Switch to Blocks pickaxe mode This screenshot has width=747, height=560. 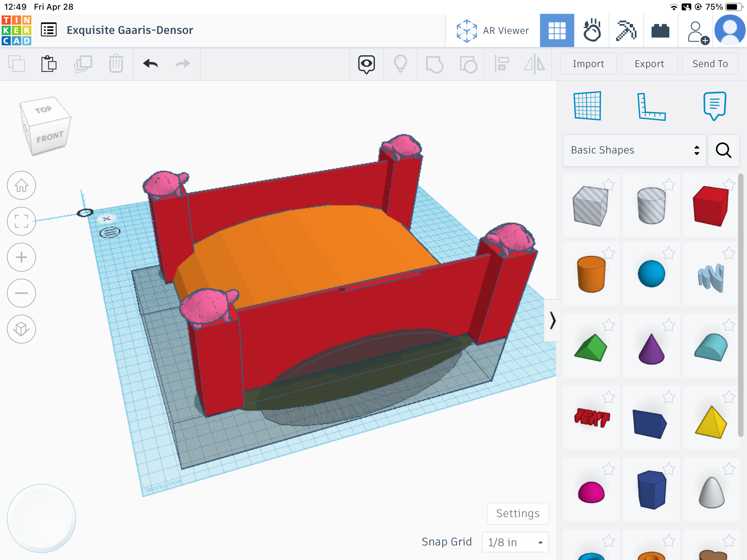pyautogui.click(x=626, y=30)
